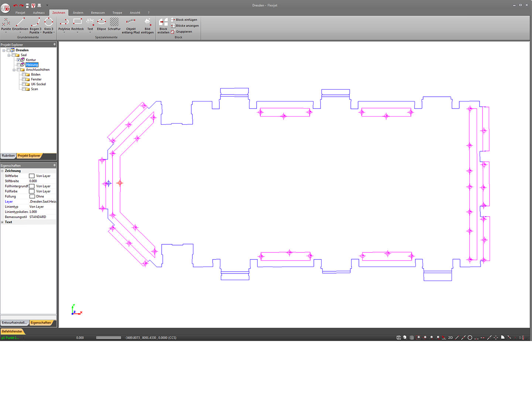Click the Einzellinien line tool
This screenshot has width=532, height=399.
click(20, 23)
